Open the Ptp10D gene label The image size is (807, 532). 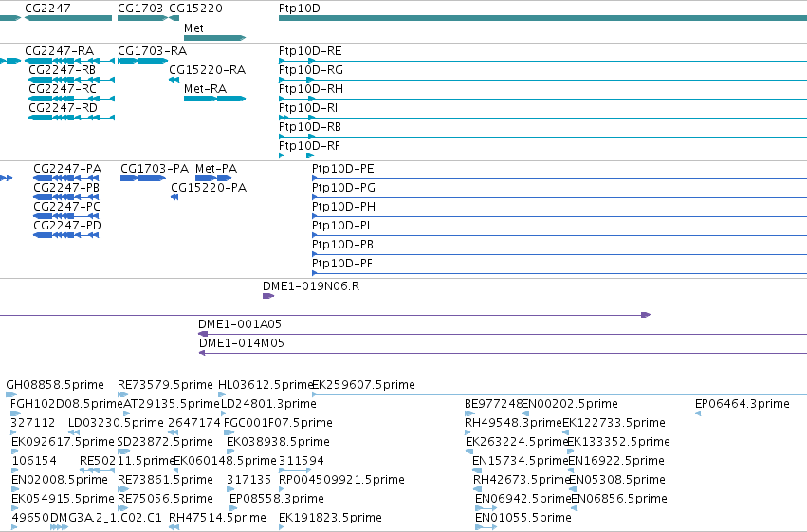coord(299,9)
